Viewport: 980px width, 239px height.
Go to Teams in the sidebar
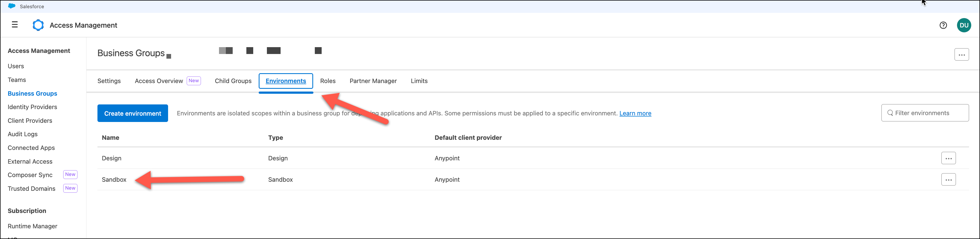(17, 80)
